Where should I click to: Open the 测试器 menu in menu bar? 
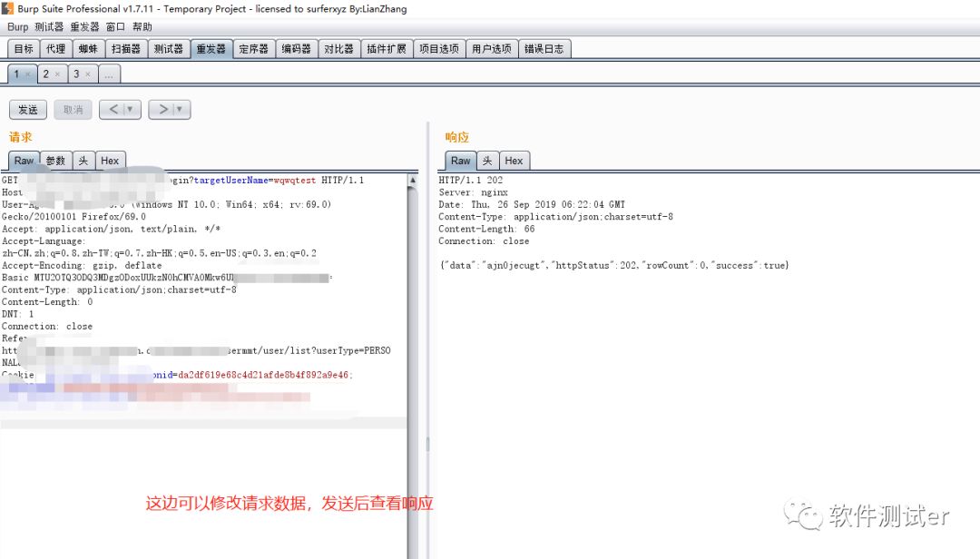(49, 27)
